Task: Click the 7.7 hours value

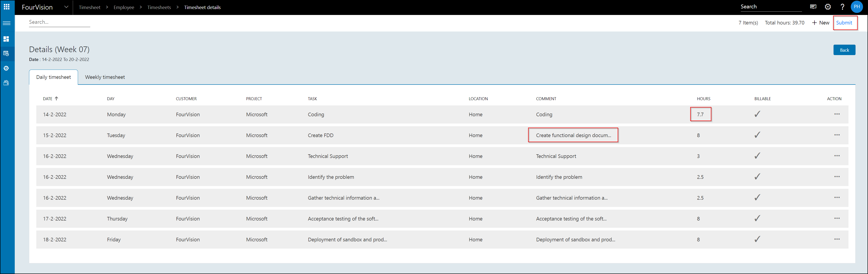Action: coord(700,114)
